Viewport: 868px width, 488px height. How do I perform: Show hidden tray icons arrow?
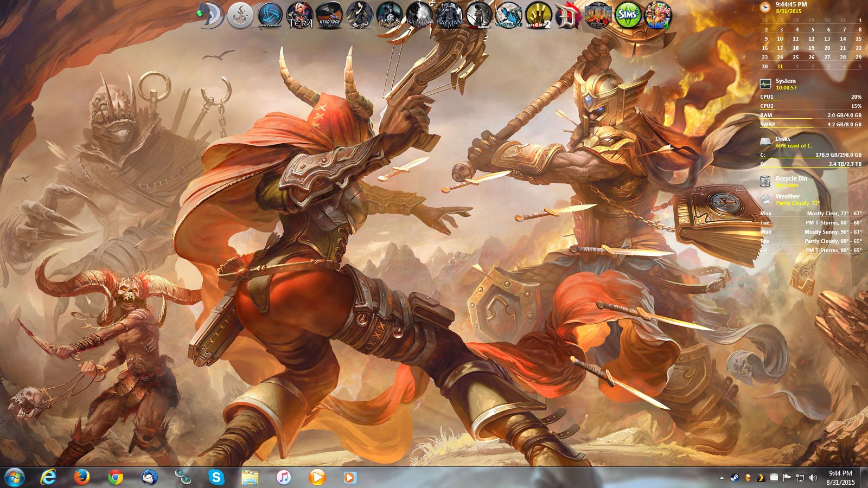722,478
